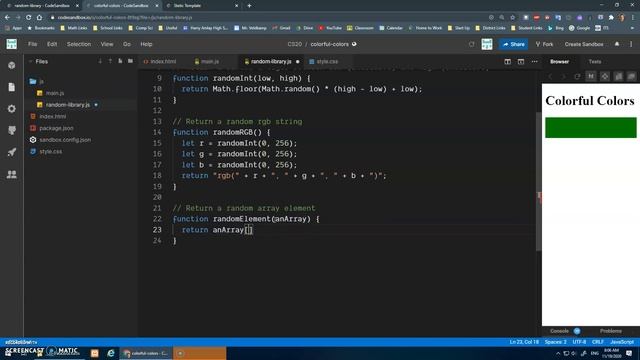Open the Problems panel
640x360 pixels.
(611, 331)
